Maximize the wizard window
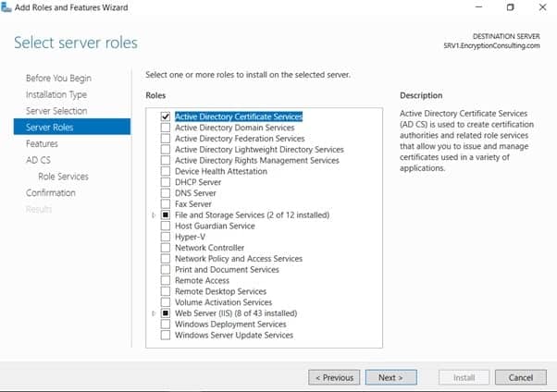 point(510,7)
